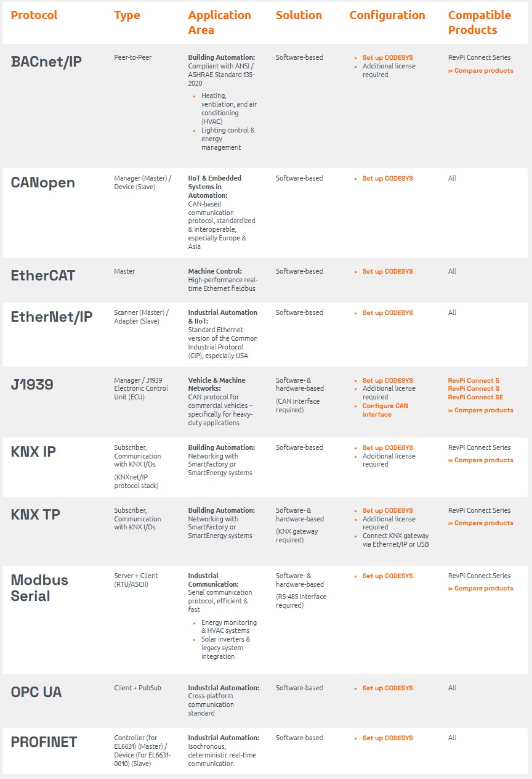Open Set up CODESYS link for CANopen
This screenshot has height=779, width=532.
(387, 178)
